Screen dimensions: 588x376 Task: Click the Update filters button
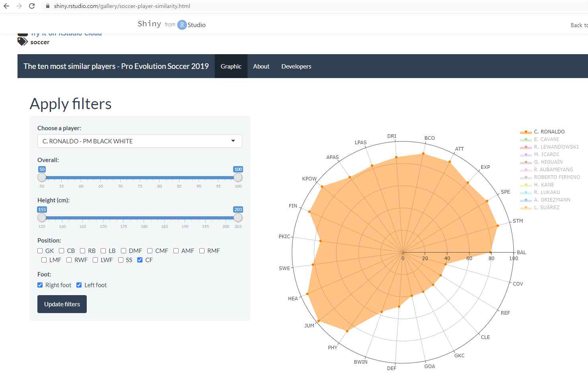[x=62, y=304]
